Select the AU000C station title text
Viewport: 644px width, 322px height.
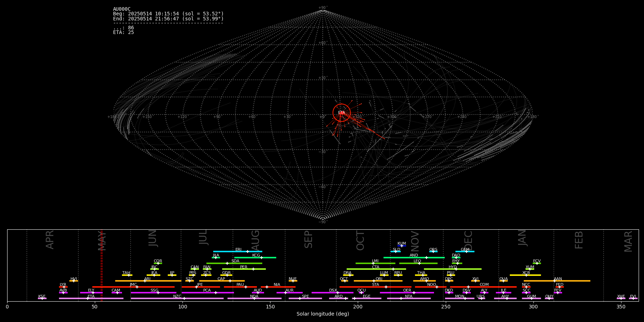click(122, 9)
